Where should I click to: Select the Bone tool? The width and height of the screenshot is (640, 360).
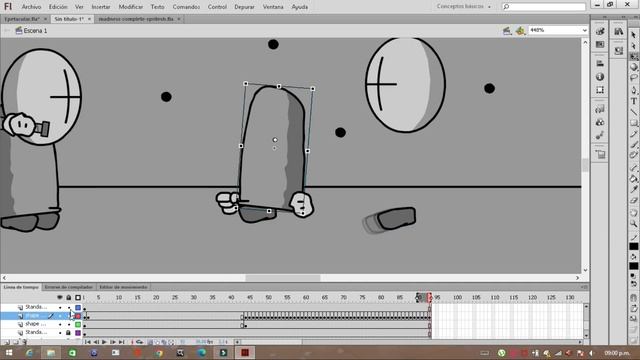(633, 167)
